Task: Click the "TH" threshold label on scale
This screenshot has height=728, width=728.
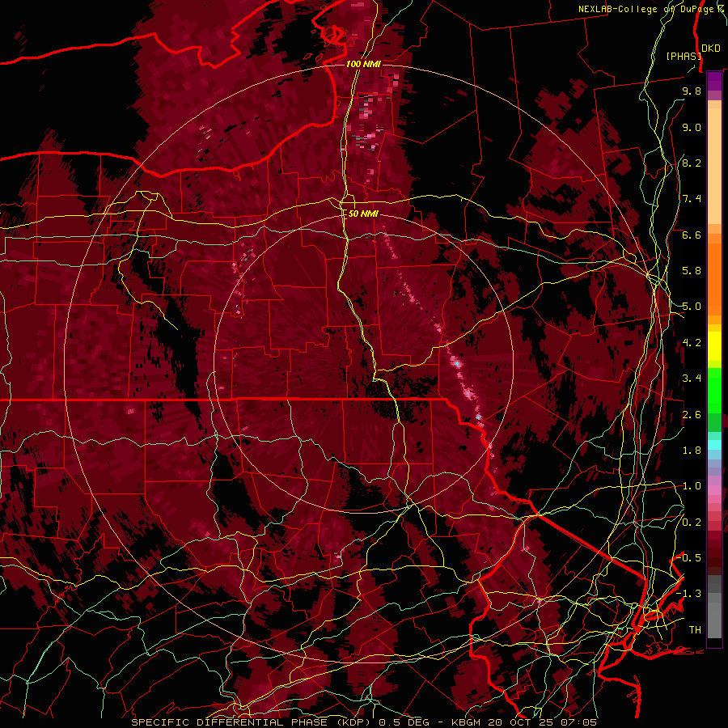Action: click(695, 630)
